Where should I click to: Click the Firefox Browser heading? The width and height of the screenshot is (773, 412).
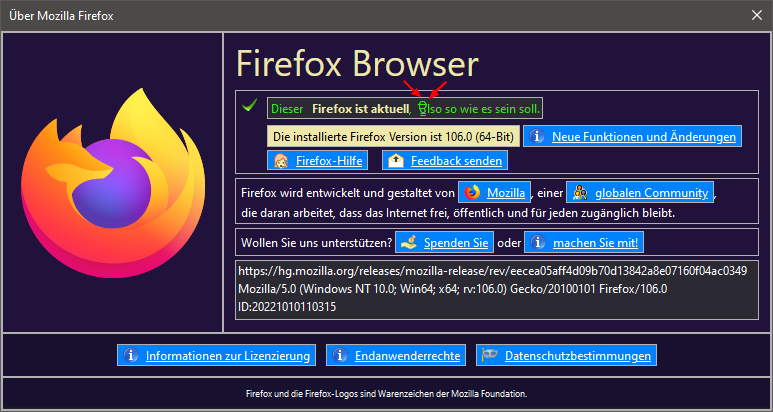pyautogui.click(x=366, y=64)
